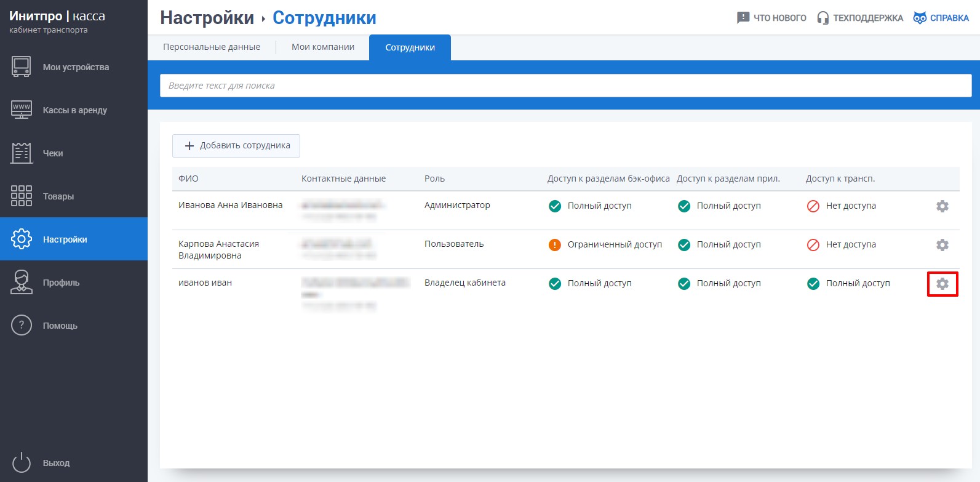Click the Владелец кабинета role cell
This screenshot has width=980, height=482.
click(x=465, y=283)
